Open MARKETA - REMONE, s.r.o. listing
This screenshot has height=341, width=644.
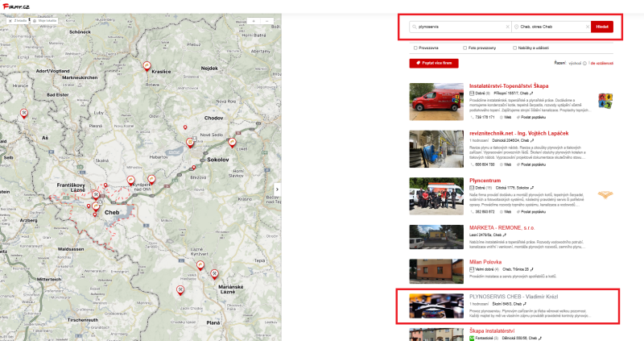click(502, 228)
